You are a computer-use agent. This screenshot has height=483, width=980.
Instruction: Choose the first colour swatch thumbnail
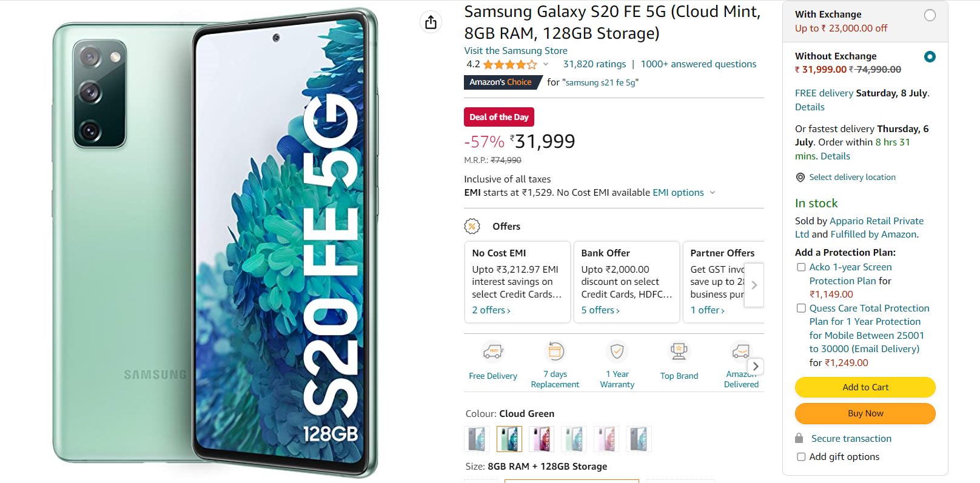[476, 439]
